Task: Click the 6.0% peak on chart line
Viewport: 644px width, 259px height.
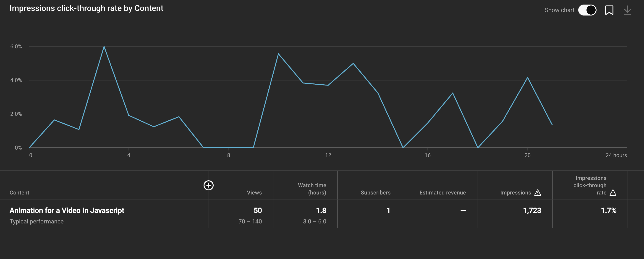Action: point(104,47)
